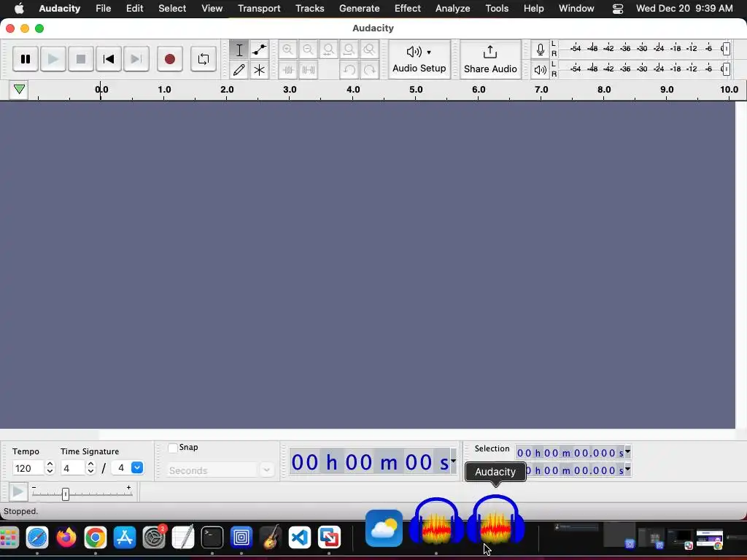Image resolution: width=747 pixels, height=560 pixels.
Task: Click the Apple menu logo
Action: coord(19,8)
